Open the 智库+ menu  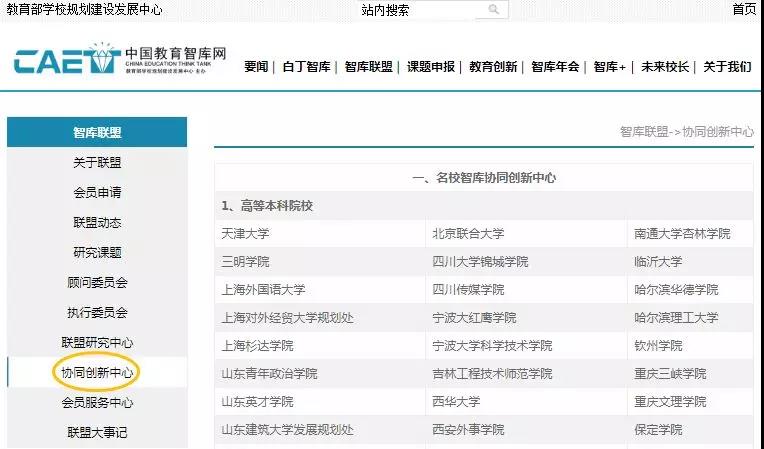pos(610,67)
